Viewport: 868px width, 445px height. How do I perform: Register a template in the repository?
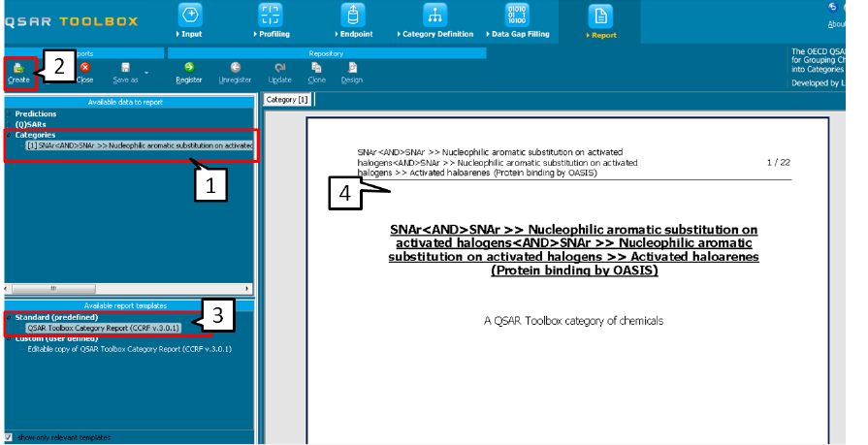[x=189, y=73]
